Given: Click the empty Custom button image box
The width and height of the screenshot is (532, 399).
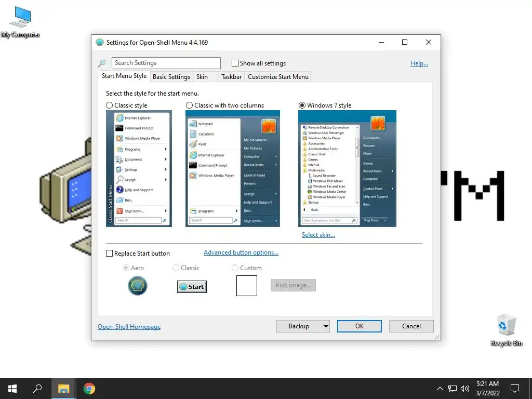Looking at the screenshot, I should pyautogui.click(x=247, y=286).
